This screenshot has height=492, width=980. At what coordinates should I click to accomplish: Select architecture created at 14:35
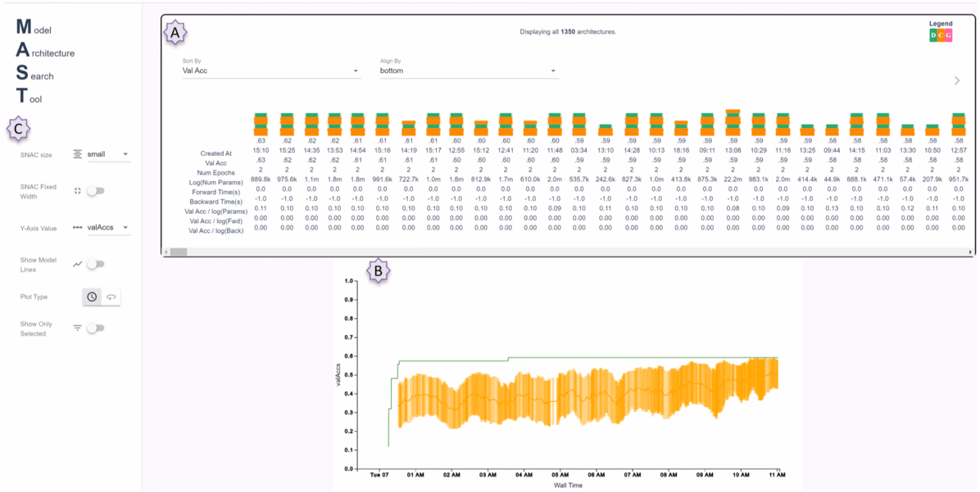(x=311, y=124)
